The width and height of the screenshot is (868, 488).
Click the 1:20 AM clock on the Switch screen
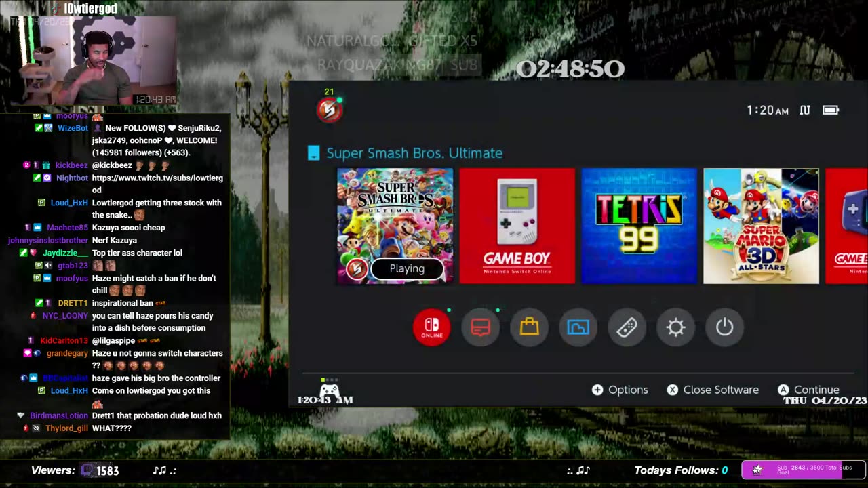[768, 110]
